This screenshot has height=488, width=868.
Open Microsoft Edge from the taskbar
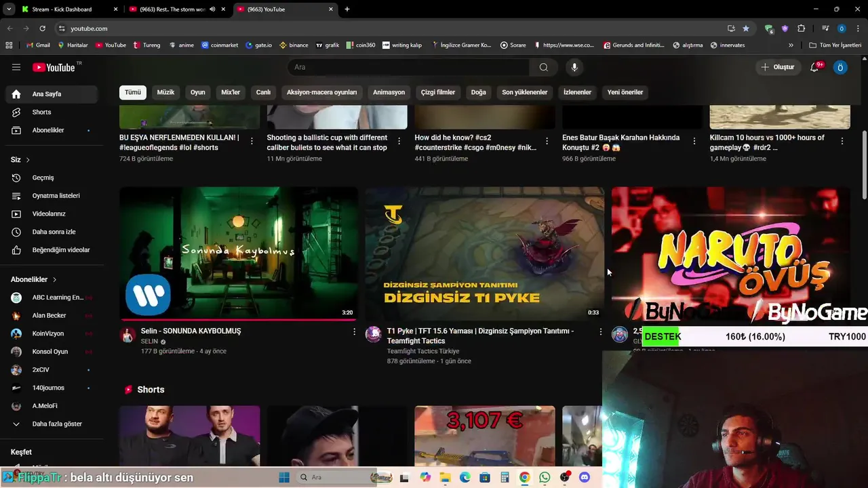coord(465,477)
